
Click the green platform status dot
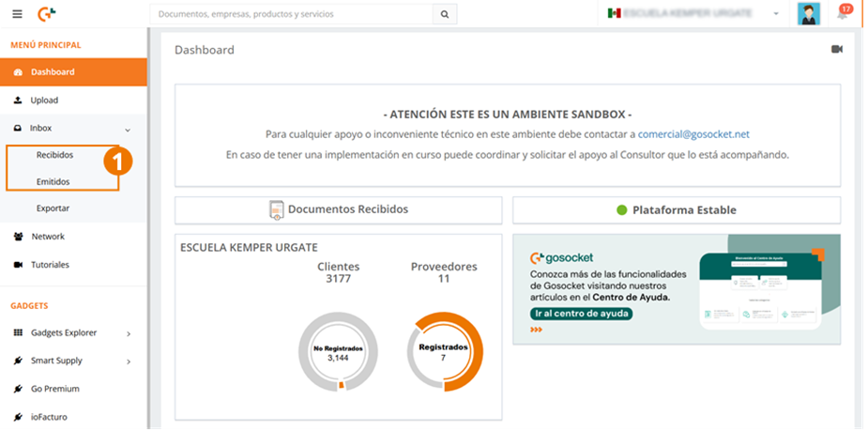[621, 210]
